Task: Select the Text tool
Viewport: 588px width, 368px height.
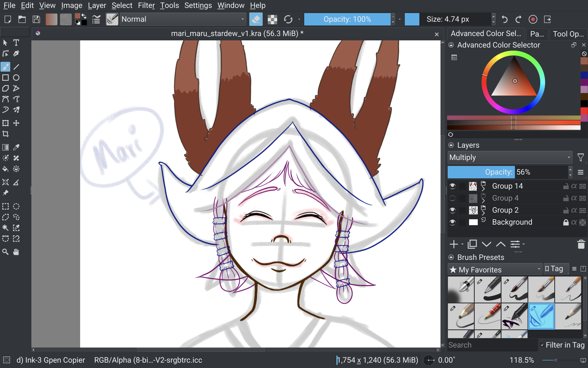Action: pos(16,43)
